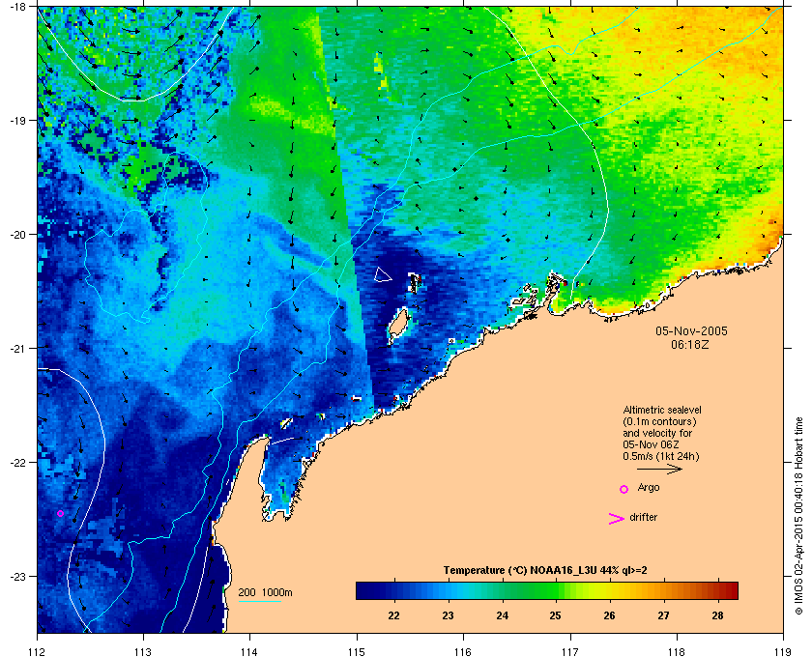
Task: Click the latitude label '-20'
Action: (17, 235)
